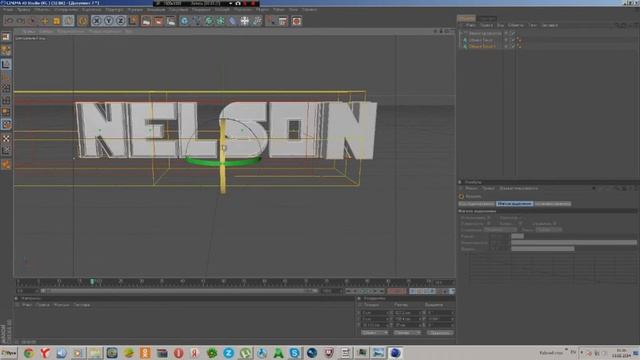This screenshot has width=640, height=360.
Task: Open Chrome from the taskbar
Action: [28, 353]
